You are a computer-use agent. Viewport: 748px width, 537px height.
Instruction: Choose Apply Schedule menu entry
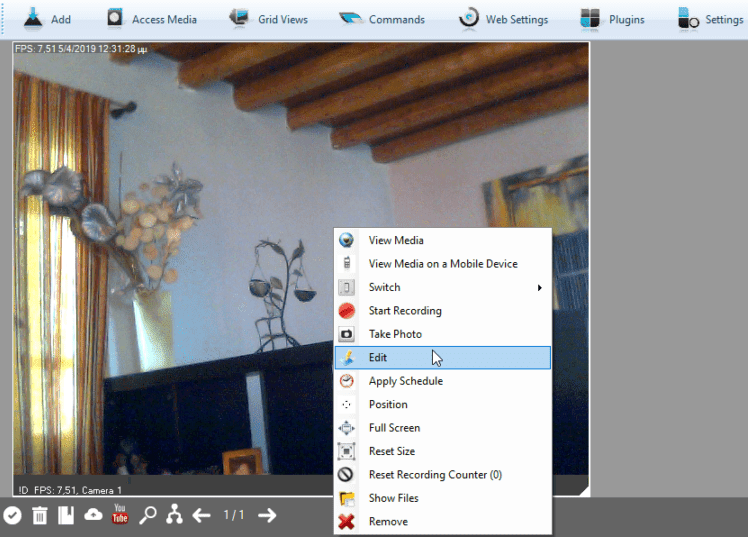coord(443,381)
